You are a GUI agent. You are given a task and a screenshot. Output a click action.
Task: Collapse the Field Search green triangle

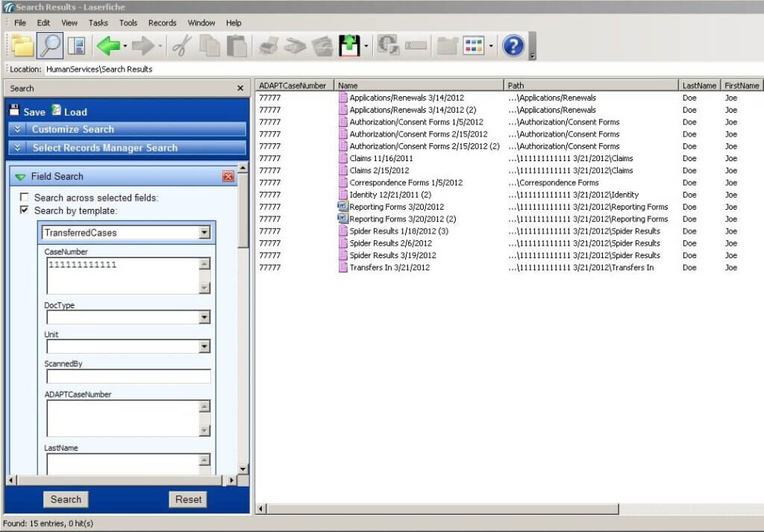[x=20, y=177]
